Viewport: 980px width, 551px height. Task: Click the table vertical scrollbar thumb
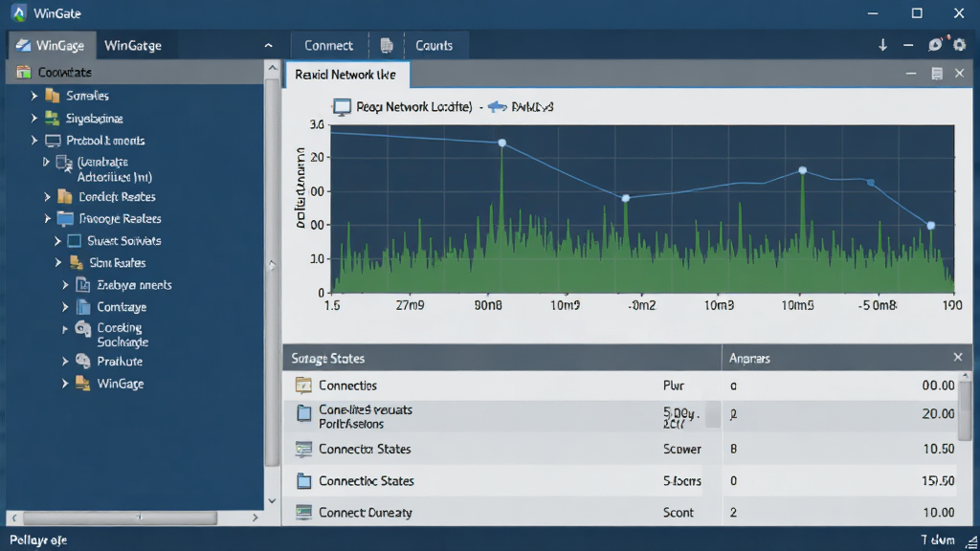966,409
